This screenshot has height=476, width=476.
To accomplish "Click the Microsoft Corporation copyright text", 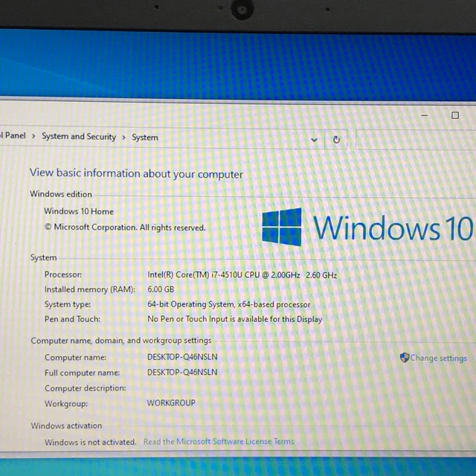I will [x=125, y=228].
